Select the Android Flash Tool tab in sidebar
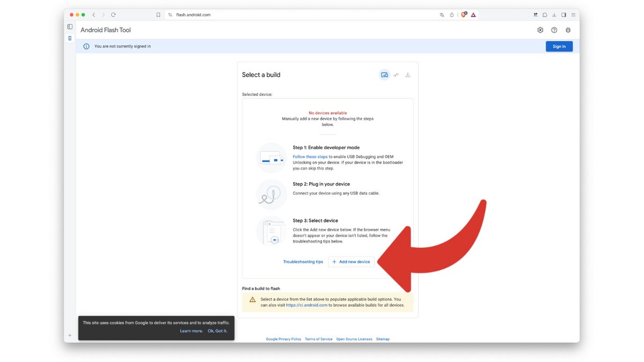 tap(70, 39)
